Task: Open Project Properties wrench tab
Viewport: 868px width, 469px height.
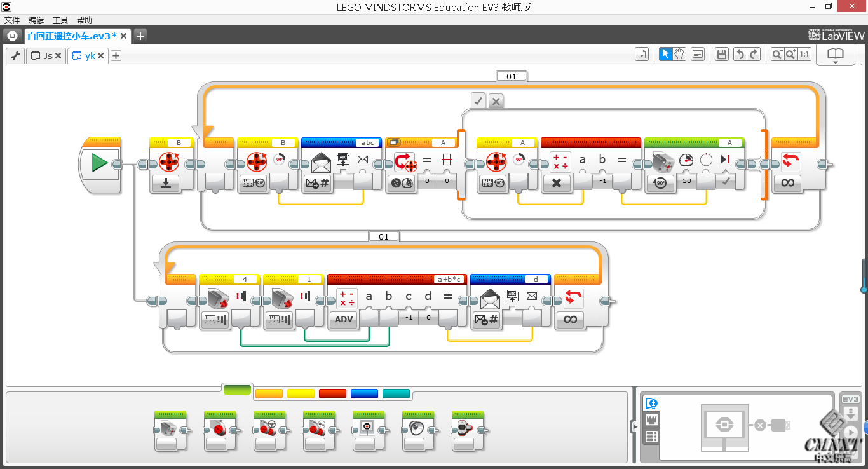Action: 15,55
